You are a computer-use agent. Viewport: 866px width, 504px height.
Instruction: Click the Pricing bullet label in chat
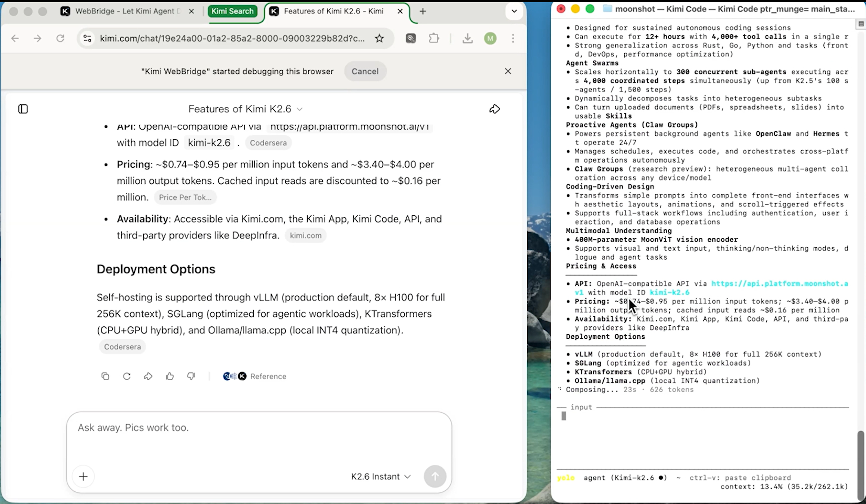click(133, 165)
